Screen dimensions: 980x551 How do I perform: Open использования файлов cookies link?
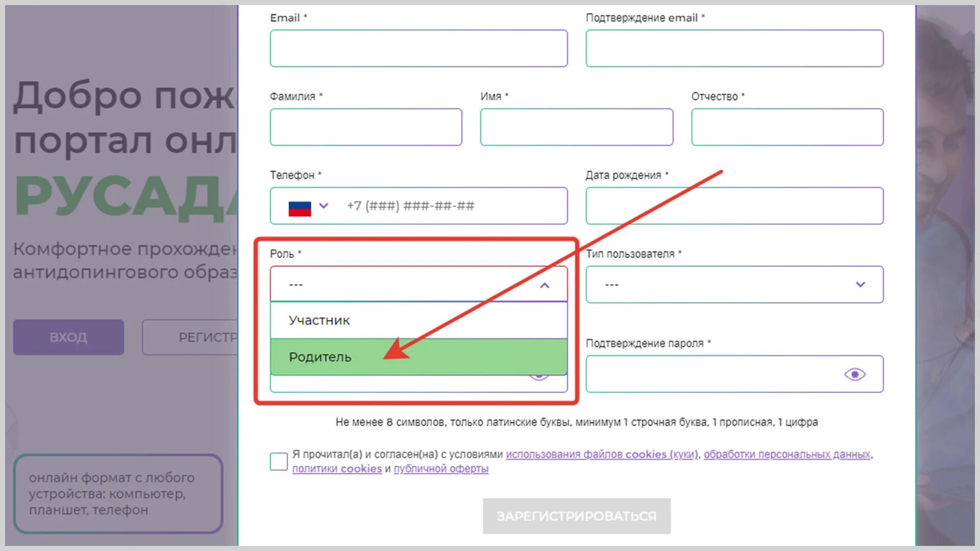pos(601,454)
